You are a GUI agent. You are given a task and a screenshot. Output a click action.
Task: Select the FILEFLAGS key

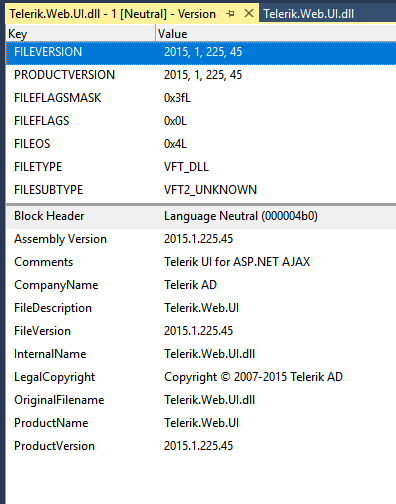(42, 121)
